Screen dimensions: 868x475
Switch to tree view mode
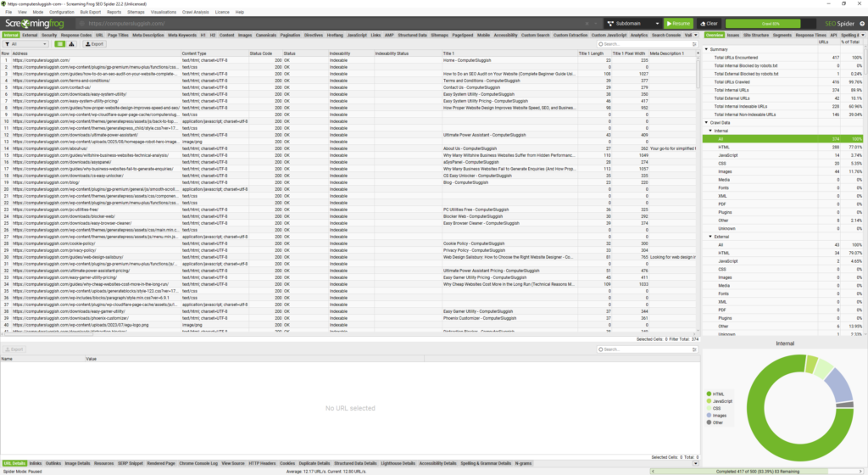tap(71, 44)
